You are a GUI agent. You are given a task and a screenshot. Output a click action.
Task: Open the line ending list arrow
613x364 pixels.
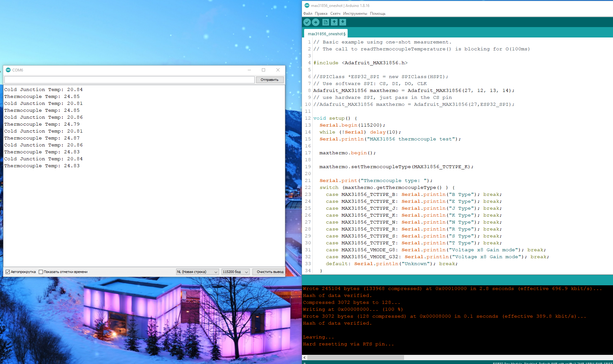tap(216, 271)
